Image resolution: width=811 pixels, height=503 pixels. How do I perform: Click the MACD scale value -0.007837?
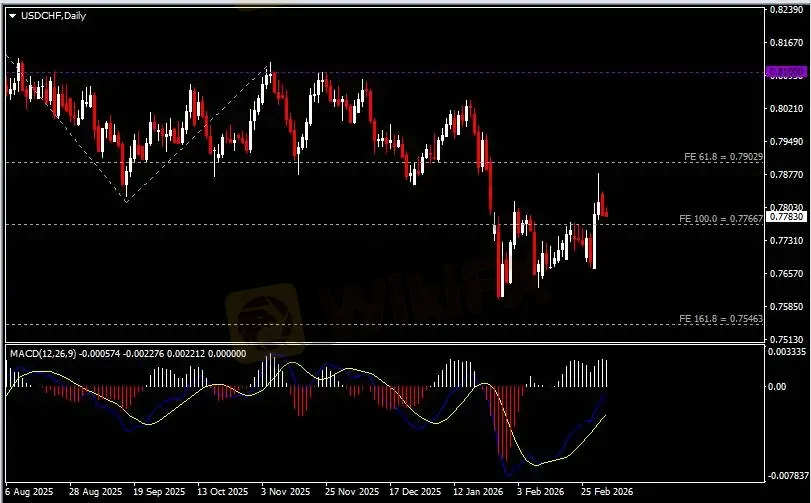[x=787, y=476]
